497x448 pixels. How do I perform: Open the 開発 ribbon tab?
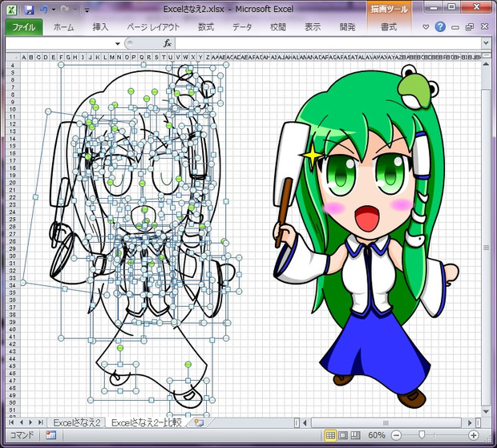pos(347,27)
